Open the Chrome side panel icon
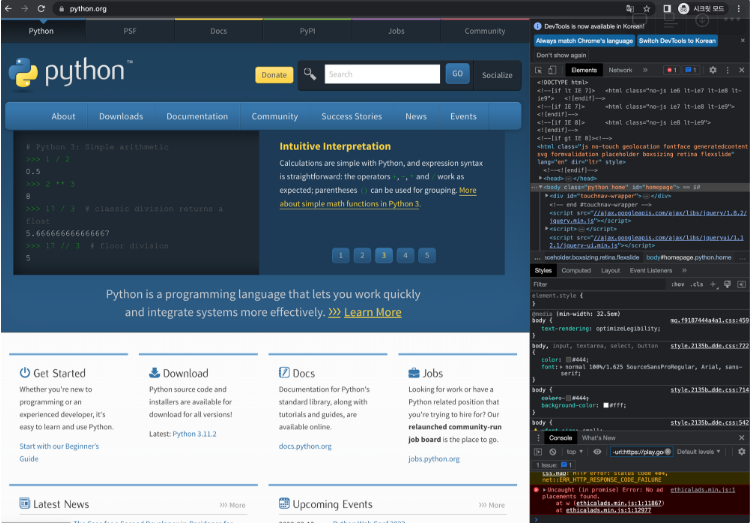Screen dimensions: 751x524 coord(667,9)
